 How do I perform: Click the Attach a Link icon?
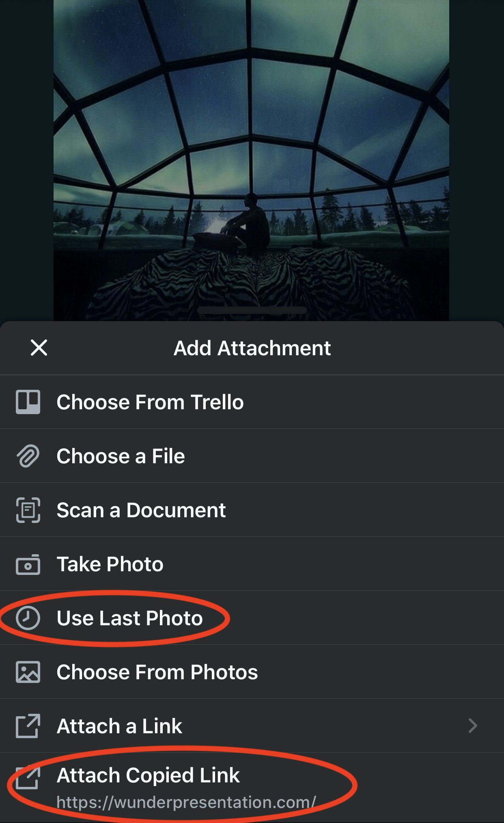(28, 726)
